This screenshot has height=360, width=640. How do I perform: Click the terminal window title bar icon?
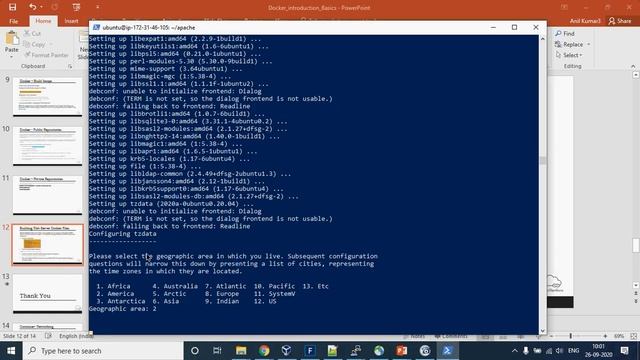pos(96,27)
